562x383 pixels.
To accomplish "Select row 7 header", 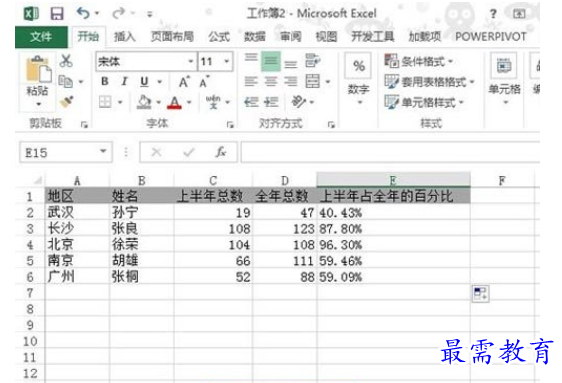I will (x=30, y=293).
